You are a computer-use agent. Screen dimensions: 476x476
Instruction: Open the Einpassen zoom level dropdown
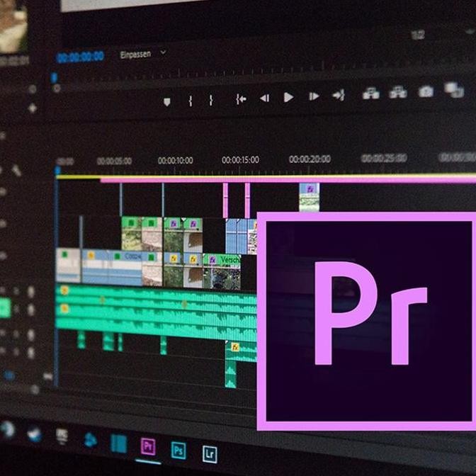(143, 54)
